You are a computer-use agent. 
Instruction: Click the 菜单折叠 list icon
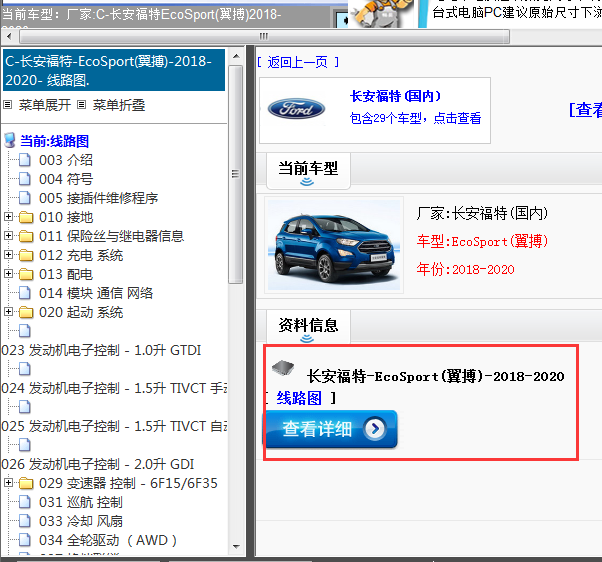81,104
